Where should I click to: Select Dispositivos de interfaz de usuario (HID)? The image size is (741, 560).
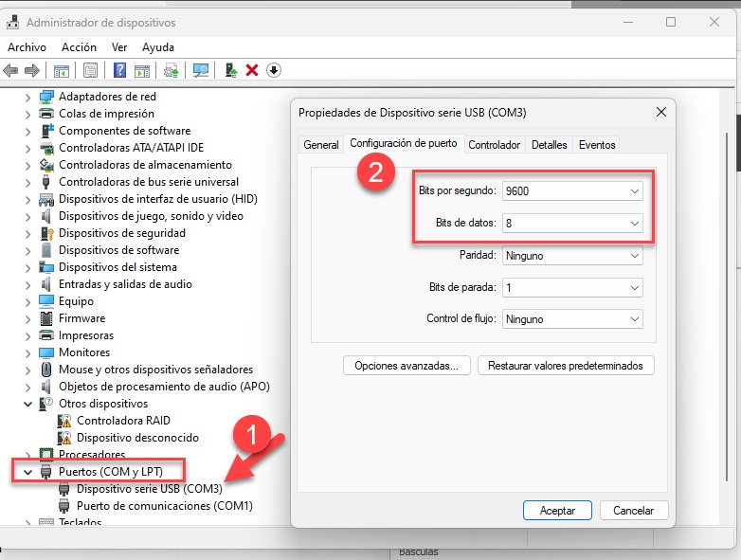(158, 199)
